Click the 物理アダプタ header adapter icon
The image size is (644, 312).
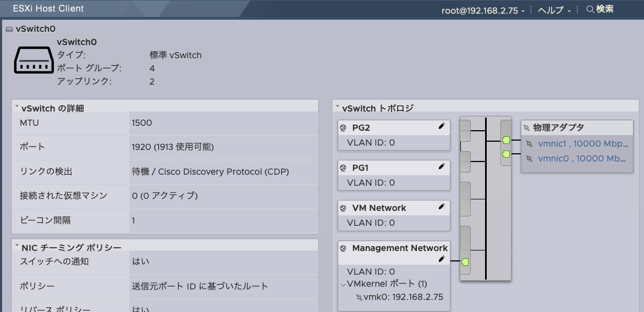[x=526, y=129]
